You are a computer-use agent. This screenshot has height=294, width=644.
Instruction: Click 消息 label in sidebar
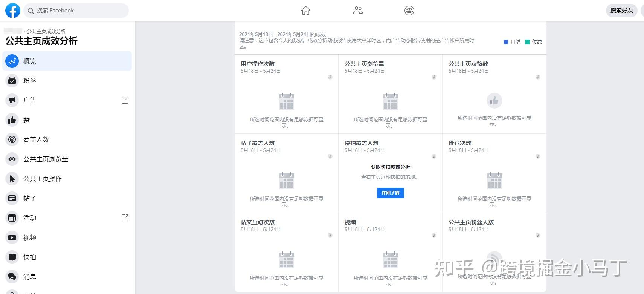(x=30, y=277)
